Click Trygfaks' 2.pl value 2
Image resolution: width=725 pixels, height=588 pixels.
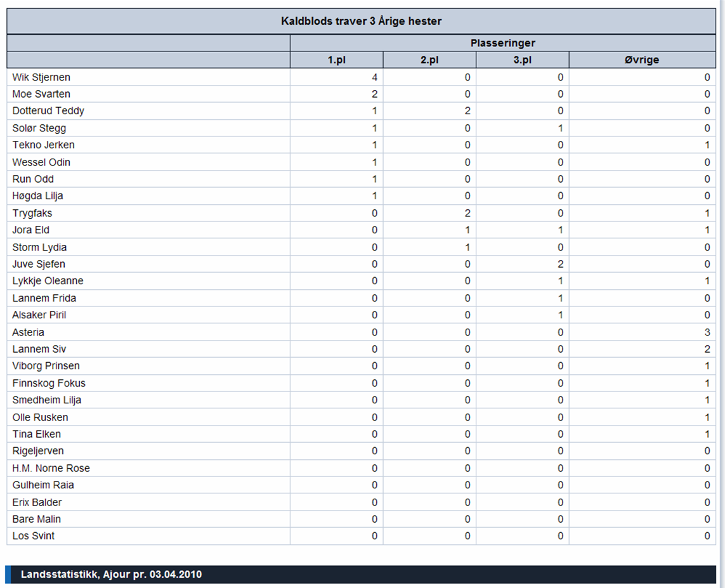(467, 213)
